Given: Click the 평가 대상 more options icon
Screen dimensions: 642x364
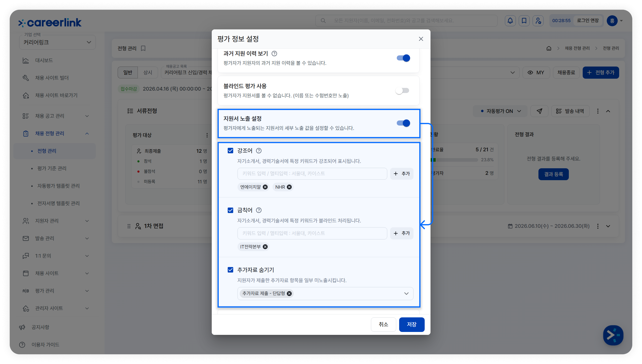Looking at the screenshot, I should coord(207,135).
